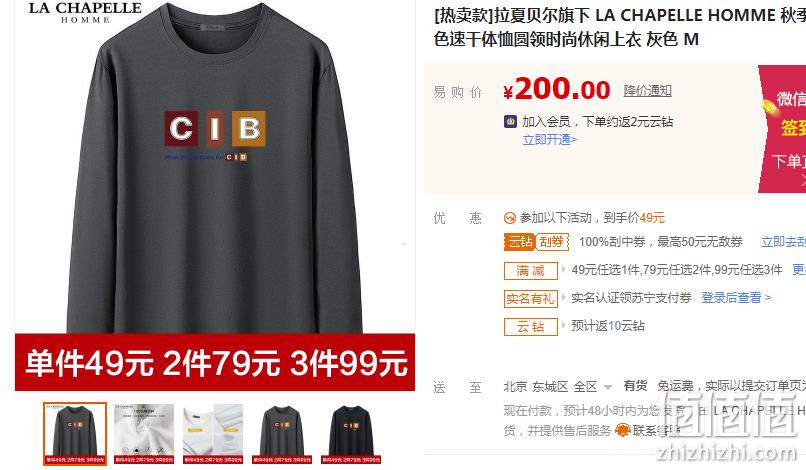View the white collar close-up thumbnail
Viewport: 806px width, 470px height.
tap(213, 434)
